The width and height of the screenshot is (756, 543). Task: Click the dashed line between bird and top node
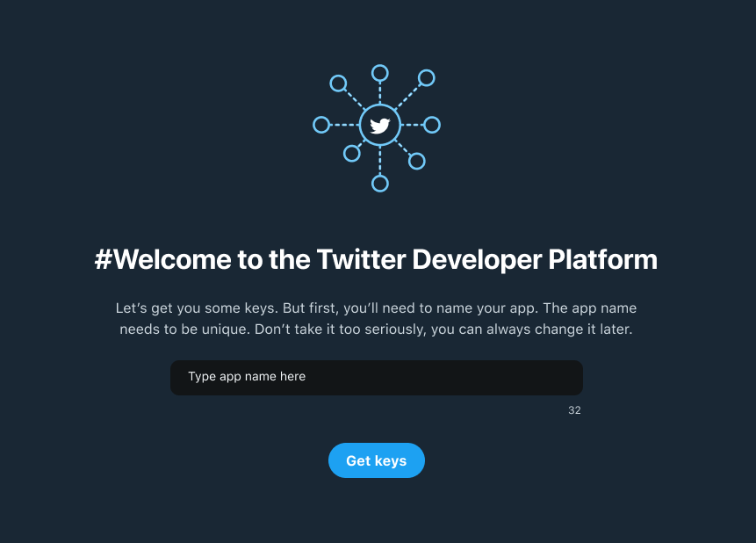380,93
